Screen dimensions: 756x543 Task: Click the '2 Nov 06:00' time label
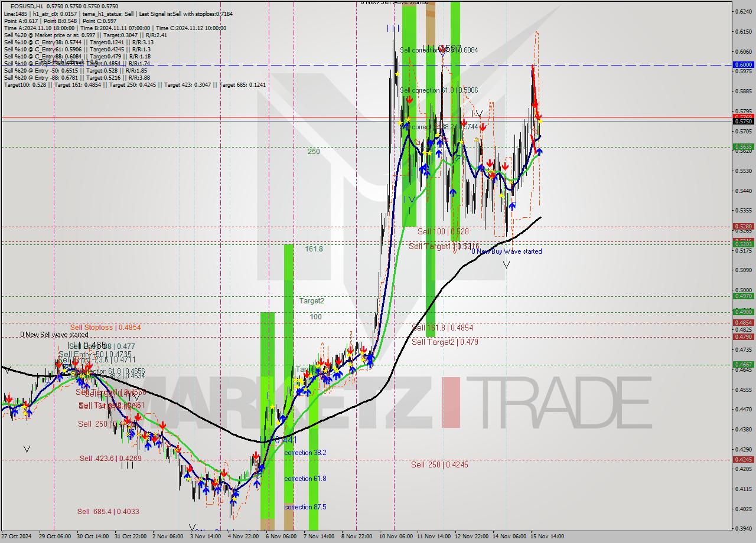click(x=168, y=537)
